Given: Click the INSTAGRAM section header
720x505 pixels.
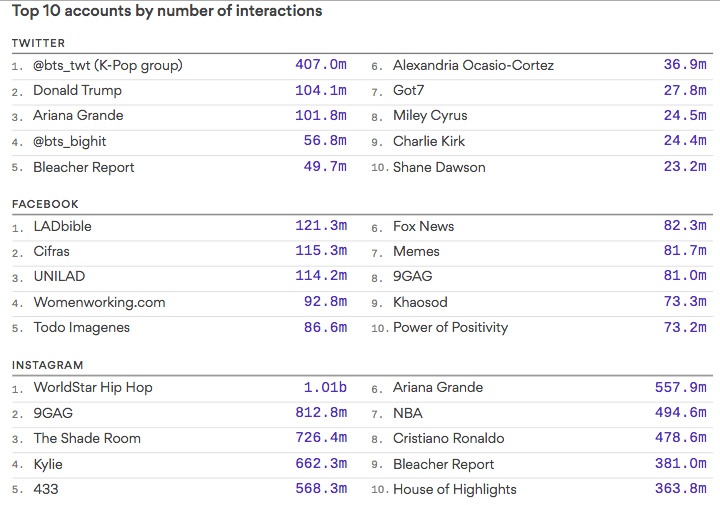Looking at the screenshot, I should (47, 365).
